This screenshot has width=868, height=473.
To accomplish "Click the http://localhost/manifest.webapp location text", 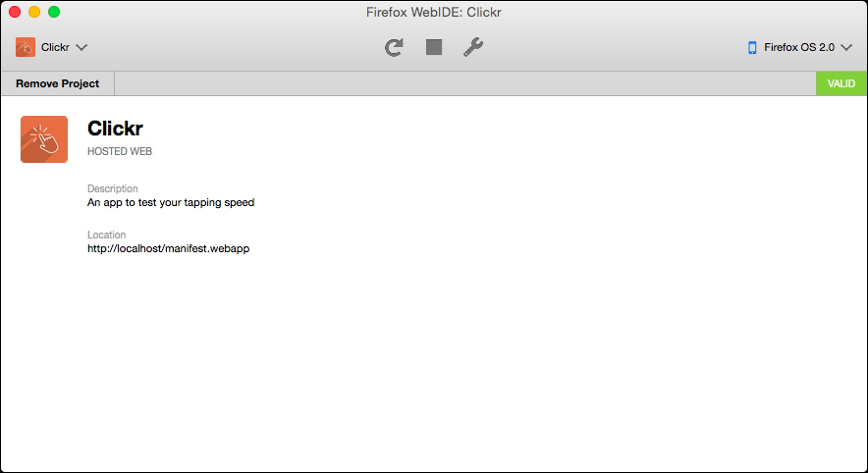I will coord(168,248).
